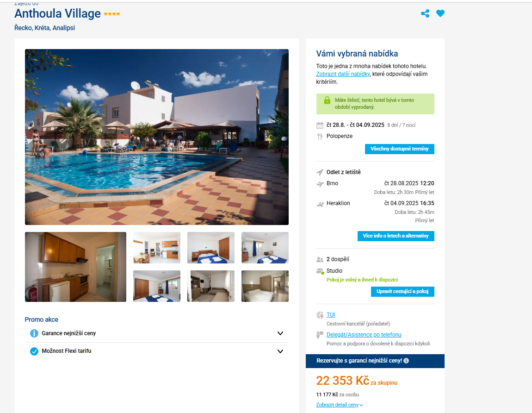The image size is (532, 413).
Task: Click the delegate assistance icon
Action: [320, 335]
